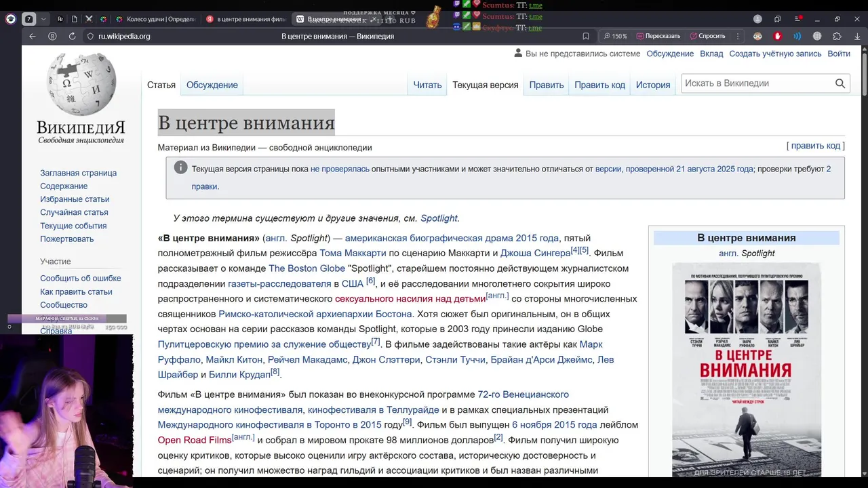The height and width of the screenshot is (488, 868).
Task: Click the user icon near Вы не представились
Action: pos(519,53)
